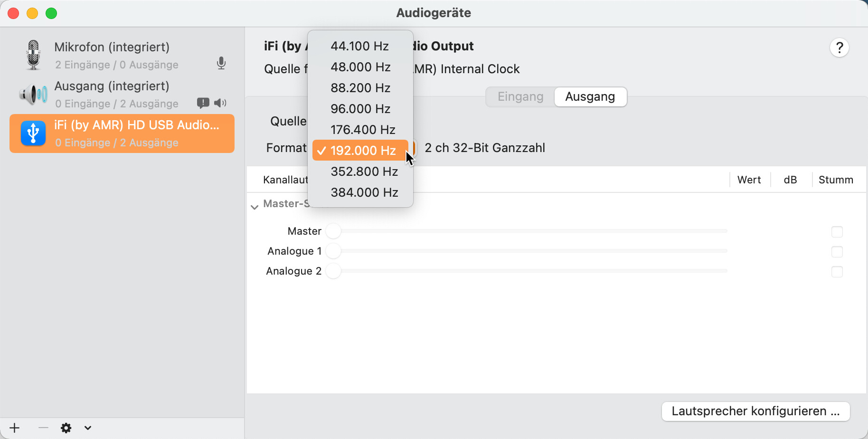The image size is (868, 439).
Task: Switch to the Eingang tab
Action: 520,97
